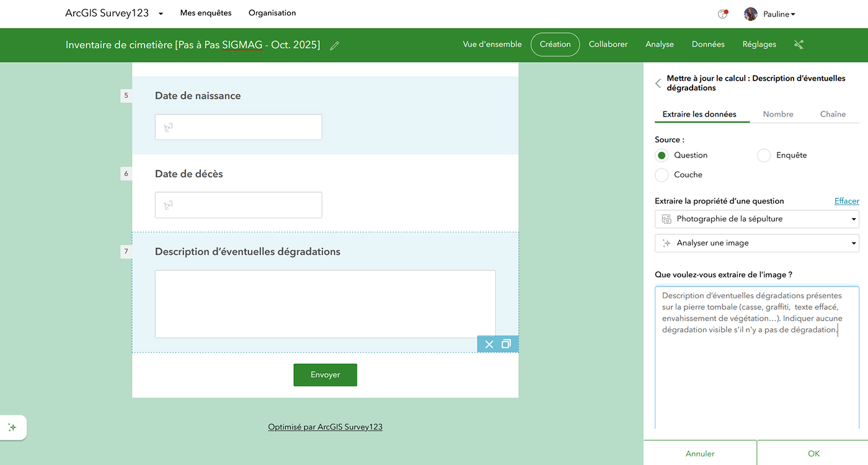Screen dimensions: 868x465
Task: Go to the Analyse tab
Action: click(x=659, y=45)
